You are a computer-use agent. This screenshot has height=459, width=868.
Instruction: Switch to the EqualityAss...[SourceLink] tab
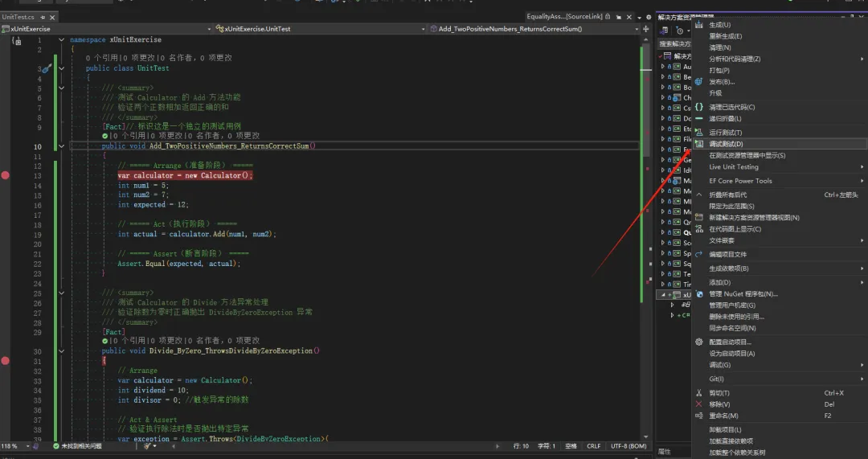[x=565, y=17]
